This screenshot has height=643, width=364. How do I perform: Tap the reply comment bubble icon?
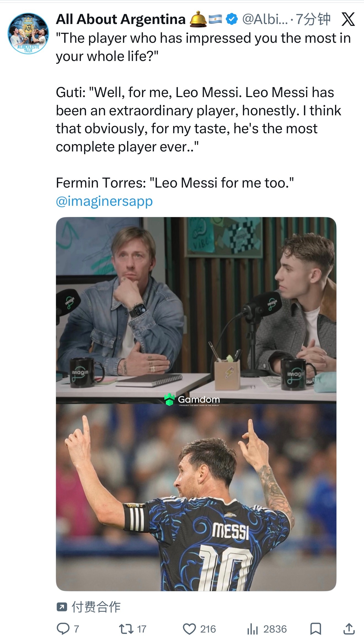coord(63,629)
